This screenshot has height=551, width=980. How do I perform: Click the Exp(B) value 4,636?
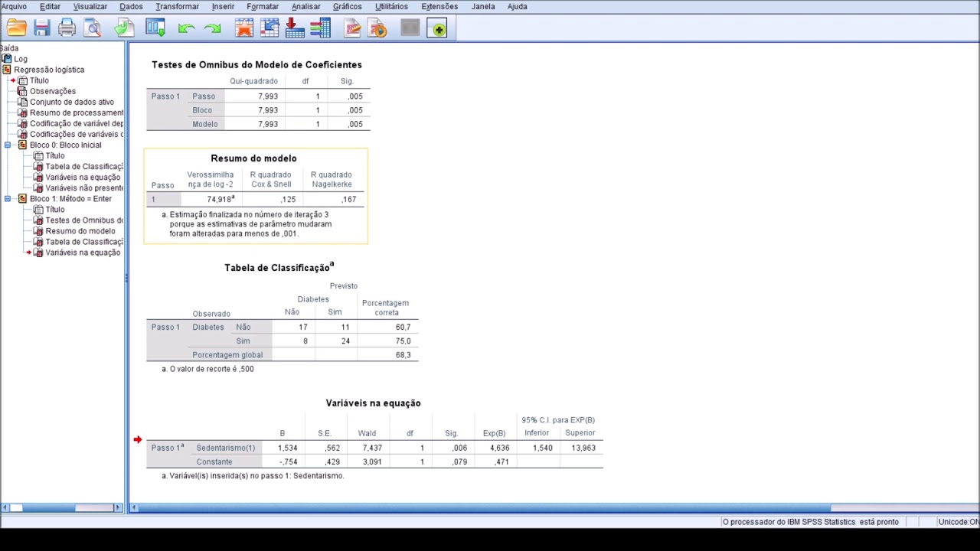[x=499, y=448]
